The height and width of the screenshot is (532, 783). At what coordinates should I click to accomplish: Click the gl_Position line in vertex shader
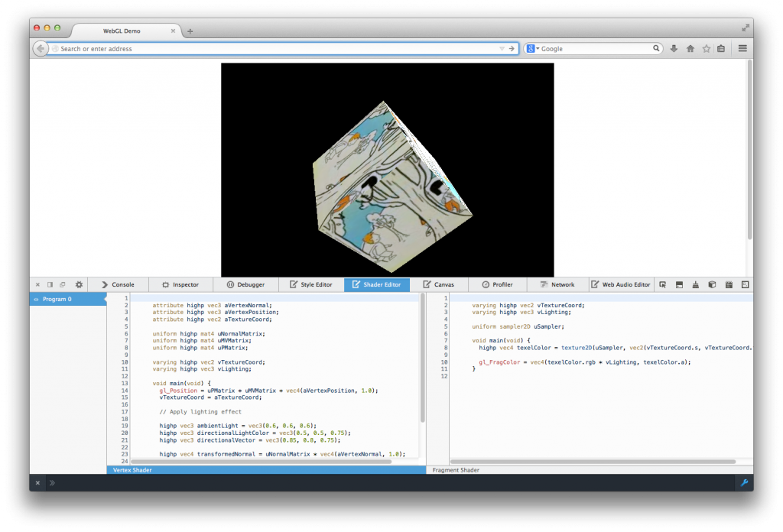point(268,391)
